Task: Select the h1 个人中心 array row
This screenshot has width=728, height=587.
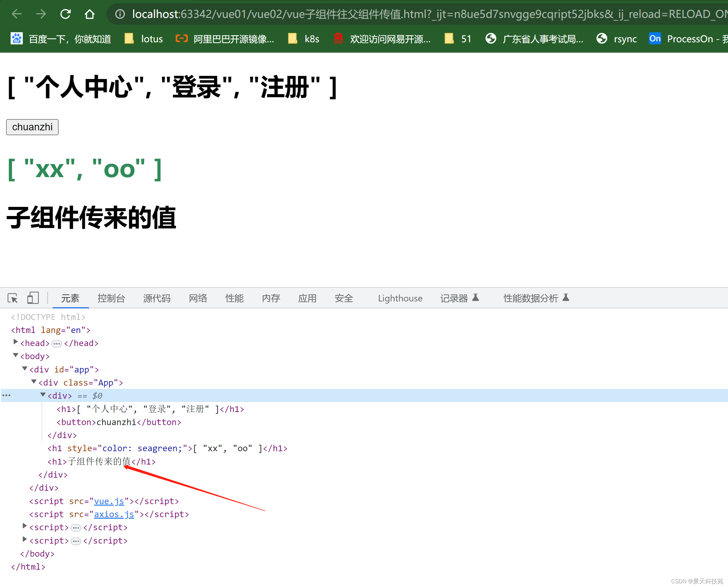Action: coord(150,409)
